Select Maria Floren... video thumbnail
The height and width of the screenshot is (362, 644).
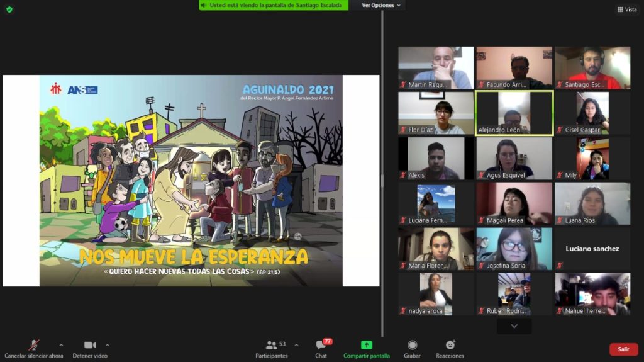(436, 249)
